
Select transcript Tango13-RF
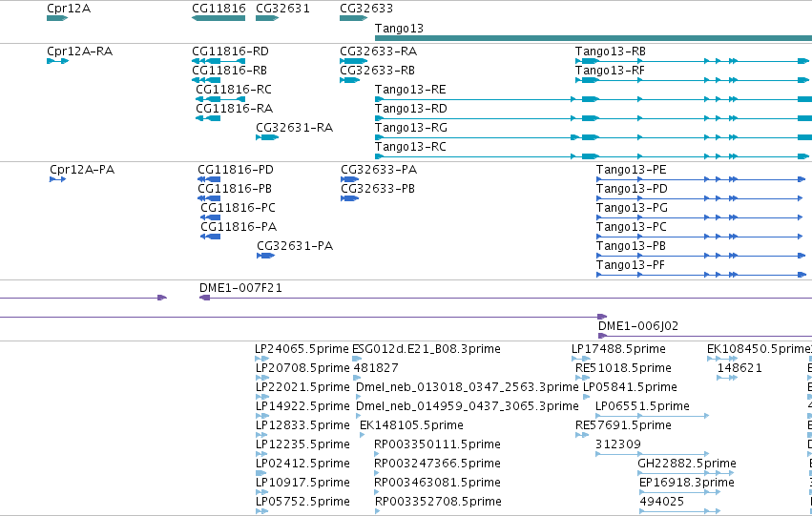click(x=610, y=71)
